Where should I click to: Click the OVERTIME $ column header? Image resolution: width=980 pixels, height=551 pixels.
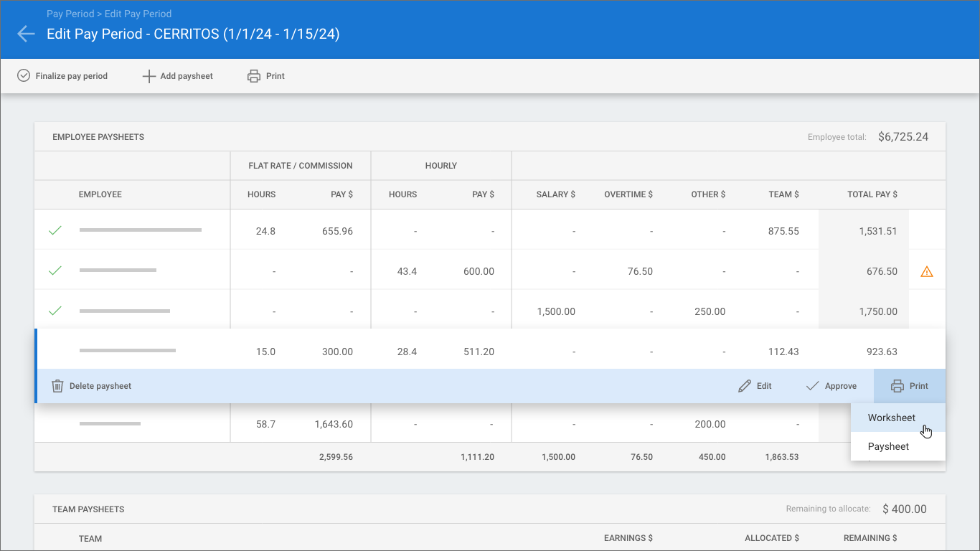tap(628, 194)
